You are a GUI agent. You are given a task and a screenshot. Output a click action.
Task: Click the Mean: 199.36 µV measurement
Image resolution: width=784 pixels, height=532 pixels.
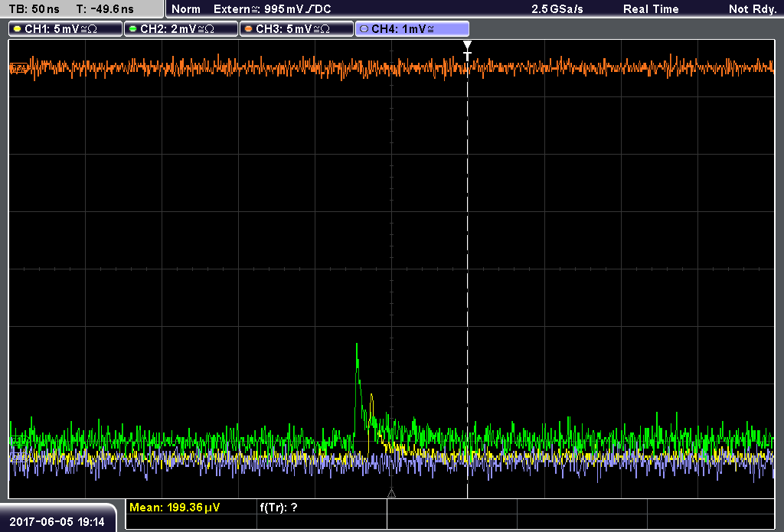(175, 508)
